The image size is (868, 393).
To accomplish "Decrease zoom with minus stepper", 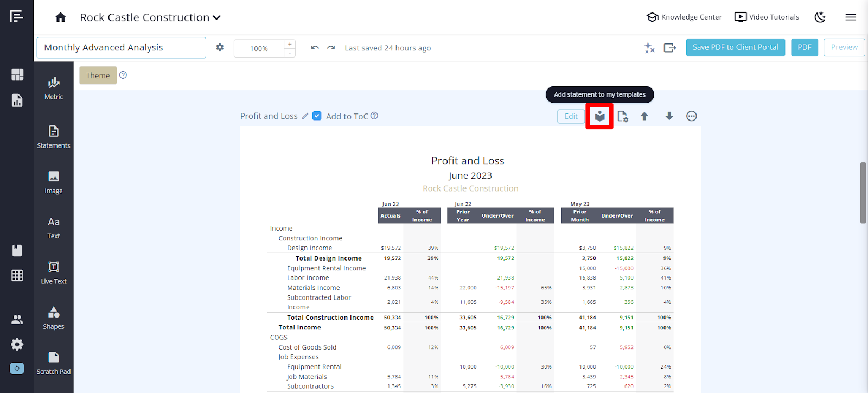I will coord(290,53).
